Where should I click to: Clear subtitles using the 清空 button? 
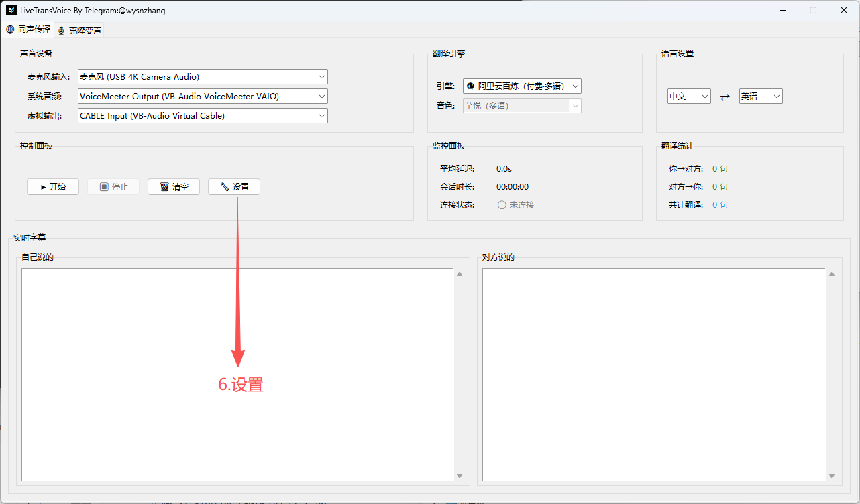point(174,187)
